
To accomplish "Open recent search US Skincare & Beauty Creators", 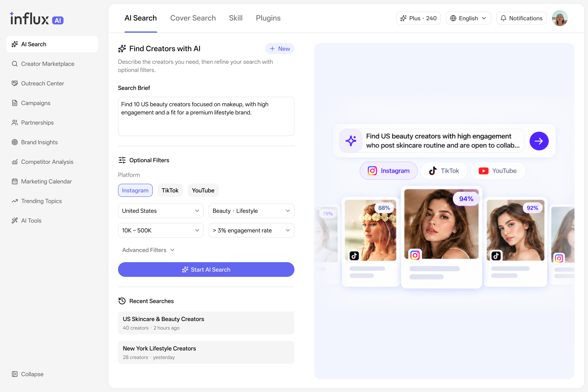I will (x=206, y=323).
